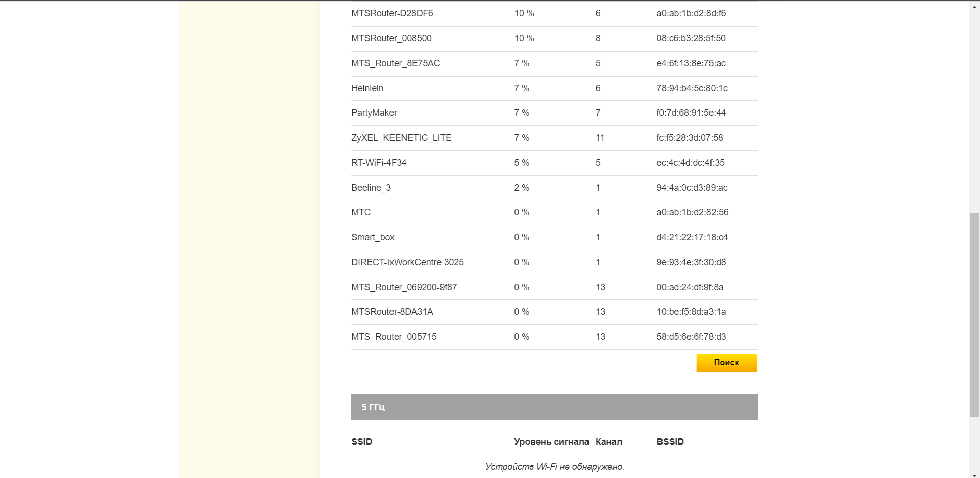
Task: Click channel 13 of MTS_Router_005715
Action: point(600,337)
